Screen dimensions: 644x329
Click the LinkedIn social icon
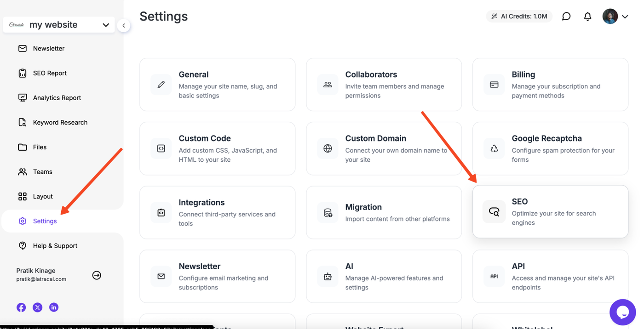point(54,307)
